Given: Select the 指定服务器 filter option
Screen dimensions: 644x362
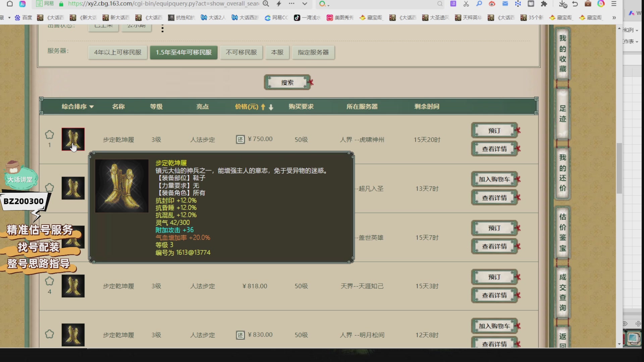Looking at the screenshot, I should (x=313, y=52).
